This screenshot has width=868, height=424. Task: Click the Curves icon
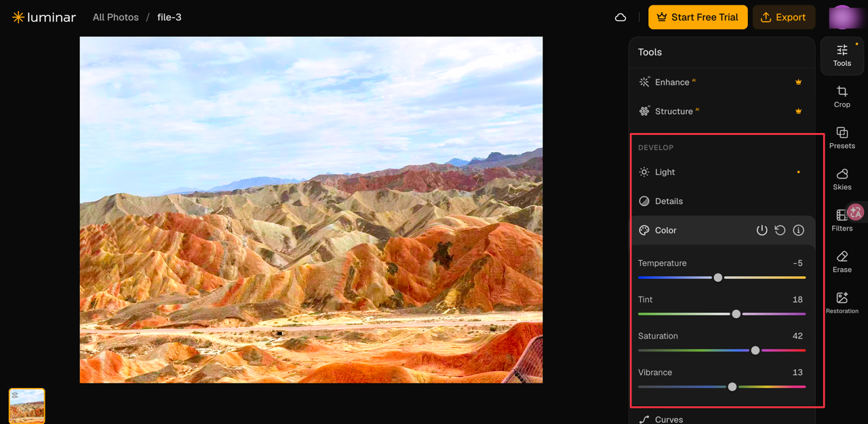pos(644,419)
